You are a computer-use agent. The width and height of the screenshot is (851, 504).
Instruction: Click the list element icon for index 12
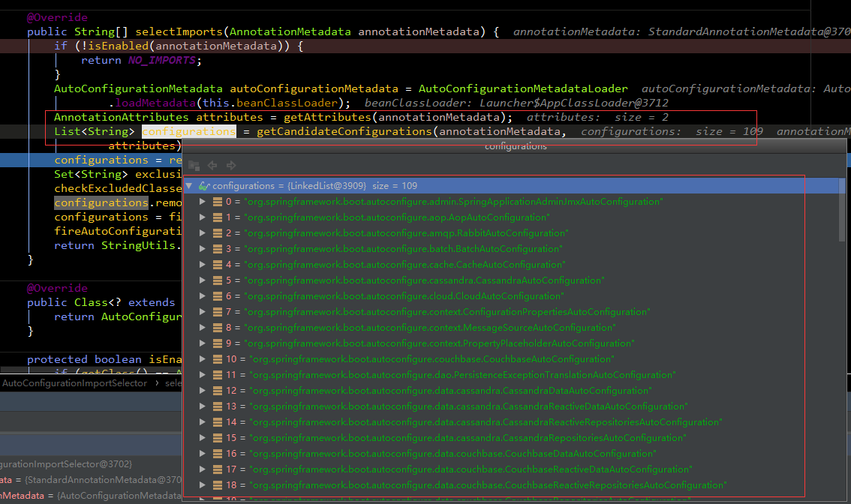(x=218, y=391)
